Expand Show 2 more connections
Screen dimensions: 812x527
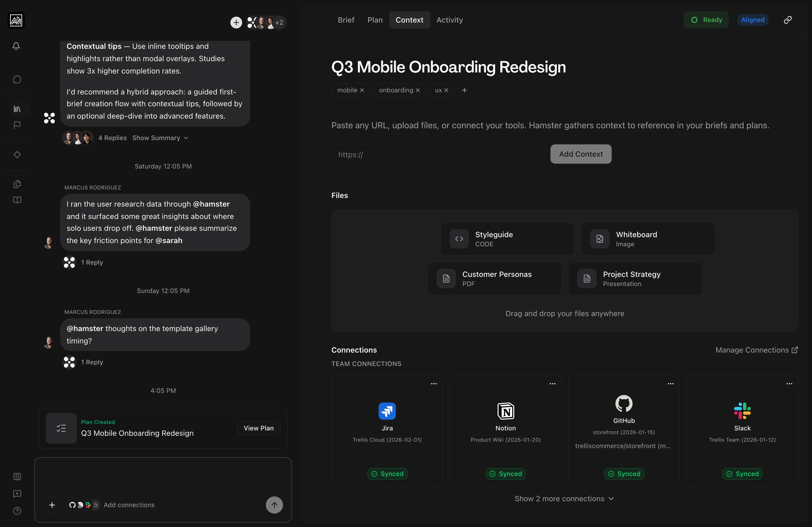click(x=564, y=498)
